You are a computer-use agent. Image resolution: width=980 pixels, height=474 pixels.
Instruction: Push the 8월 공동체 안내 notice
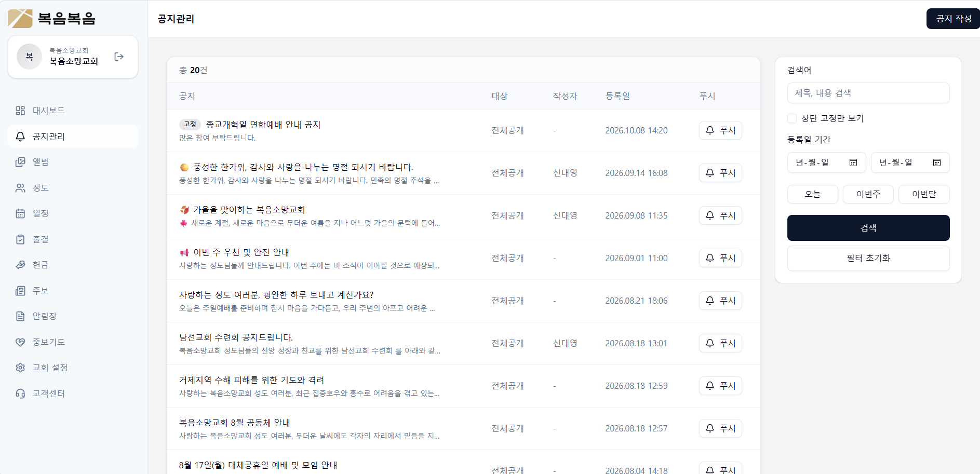720,428
